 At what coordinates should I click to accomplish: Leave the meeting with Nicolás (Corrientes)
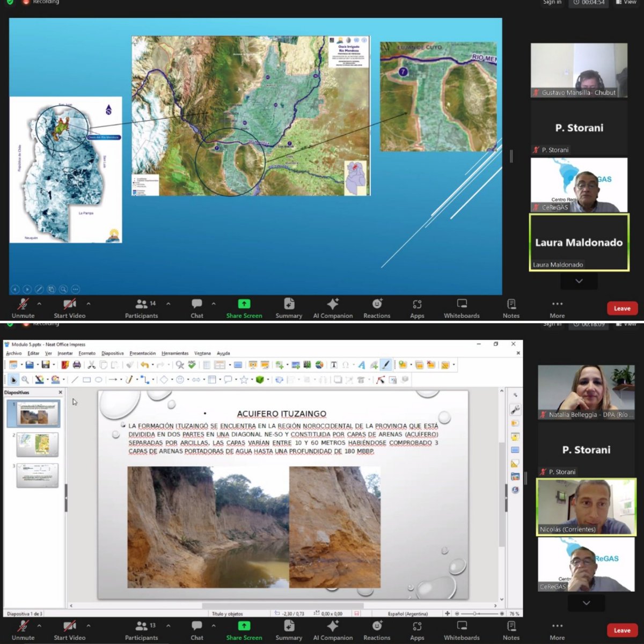click(x=622, y=630)
